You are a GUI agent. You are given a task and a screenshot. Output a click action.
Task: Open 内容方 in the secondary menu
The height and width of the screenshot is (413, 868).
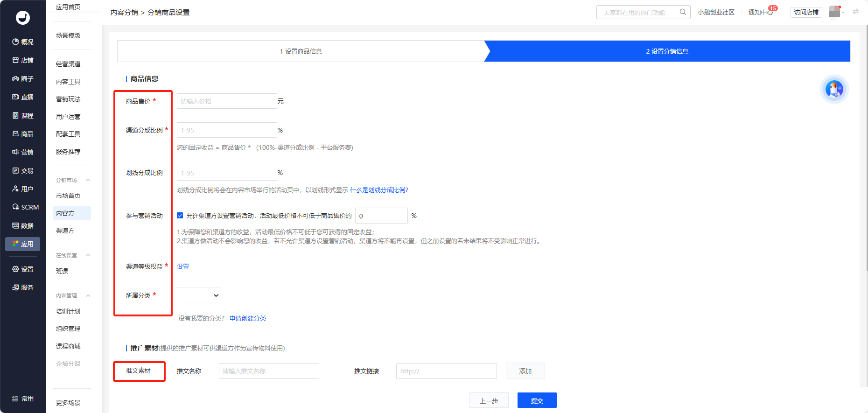[x=72, y=213]
